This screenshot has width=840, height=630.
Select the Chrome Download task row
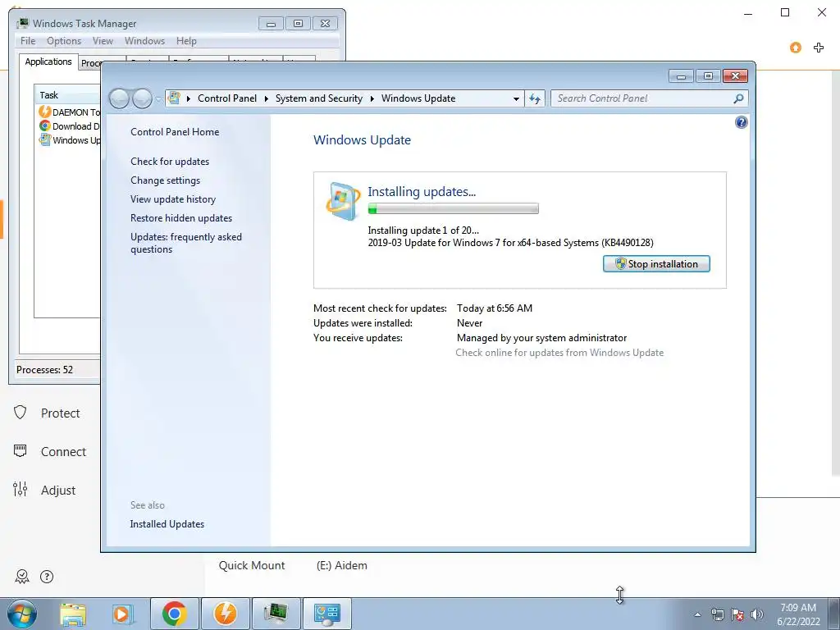68,126
